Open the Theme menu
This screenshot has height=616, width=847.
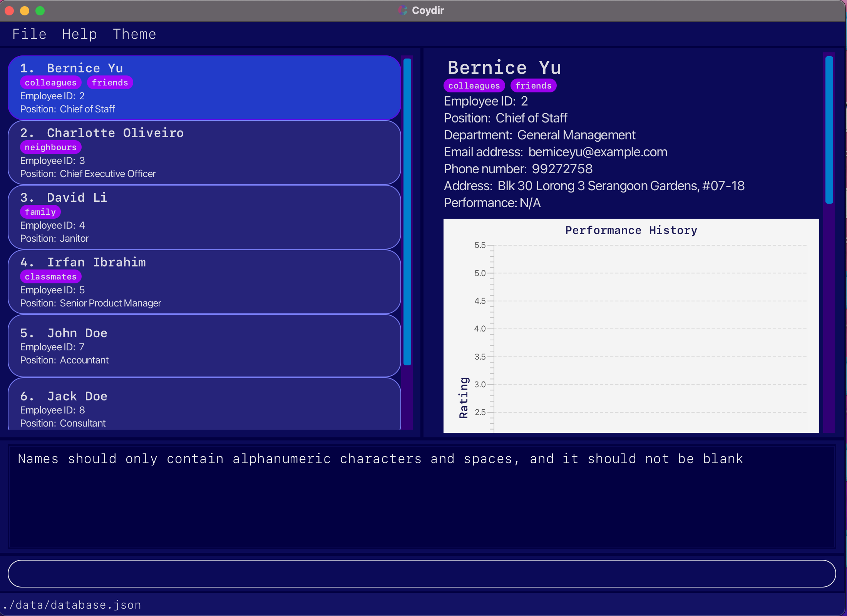click(134, 34)
